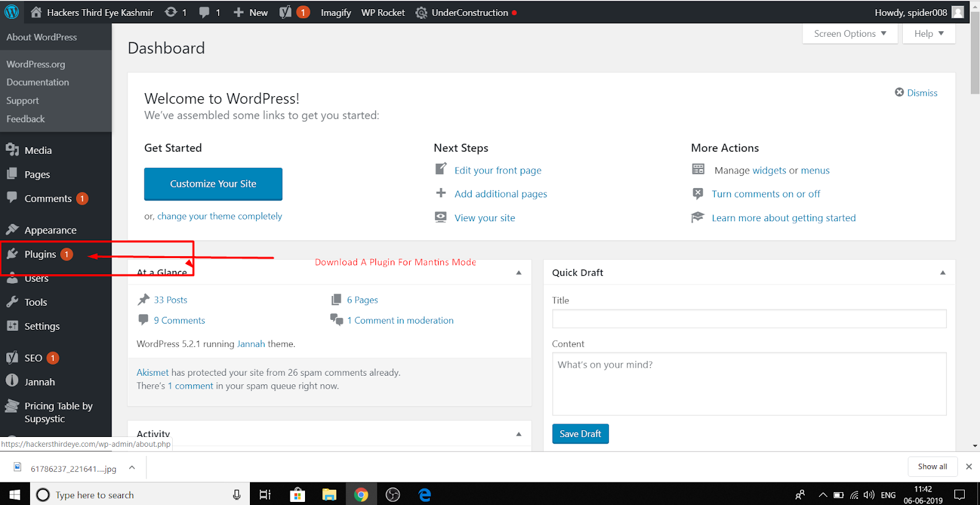Click the Dismiss circle-x icon
The image size is (980, 505).
[899, 92]
